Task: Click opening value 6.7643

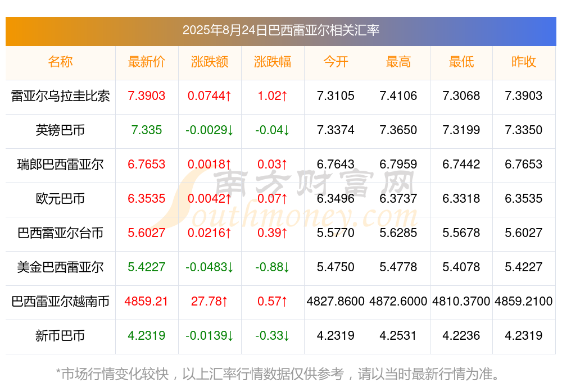Action: click(x=336, y=165)
